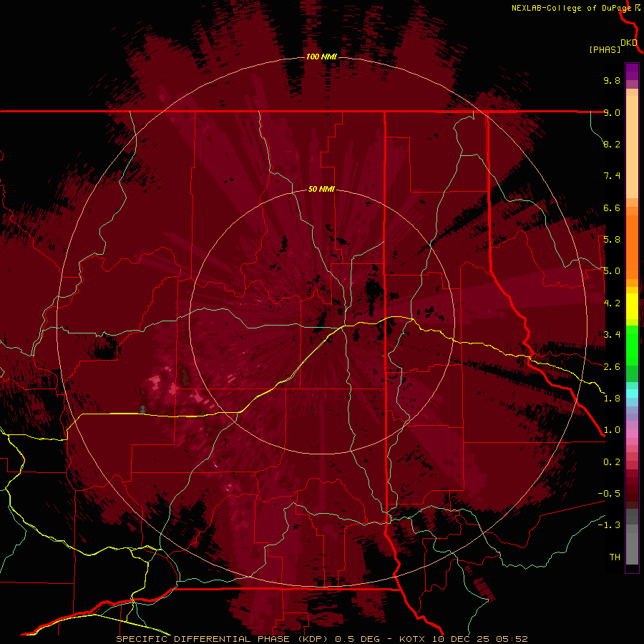Click the cyan segment of the color bar
This screenshot has width=644, height=644.
pyautogui.click(x=632, y=394)
